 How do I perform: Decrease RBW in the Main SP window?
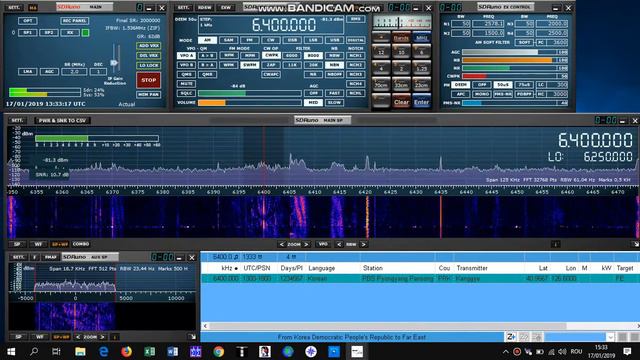click(x=339, y=244)
